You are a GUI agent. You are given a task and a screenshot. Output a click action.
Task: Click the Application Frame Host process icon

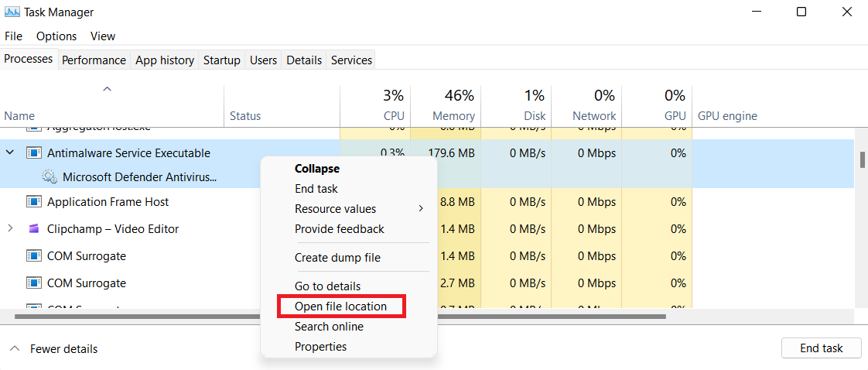tap(34, 201)
